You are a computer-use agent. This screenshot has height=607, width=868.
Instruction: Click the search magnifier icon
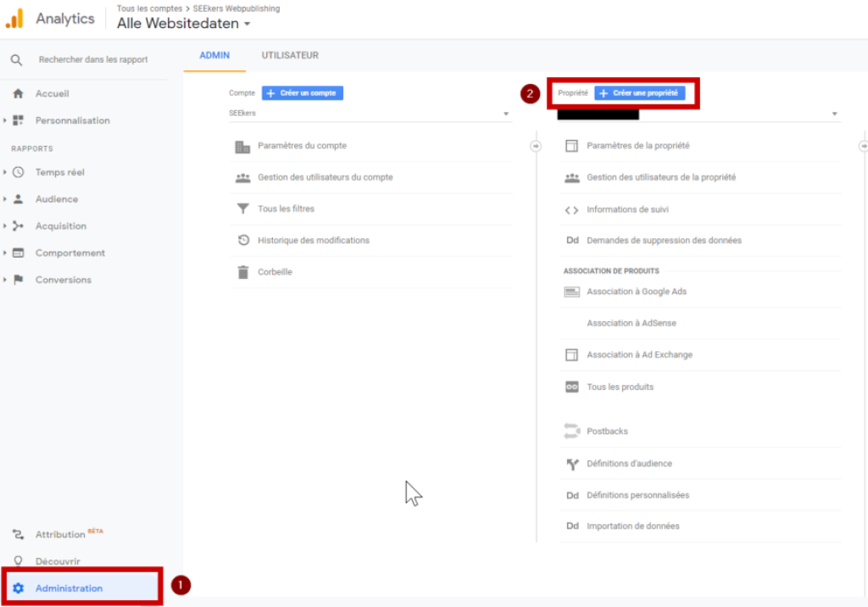(17, 60)
